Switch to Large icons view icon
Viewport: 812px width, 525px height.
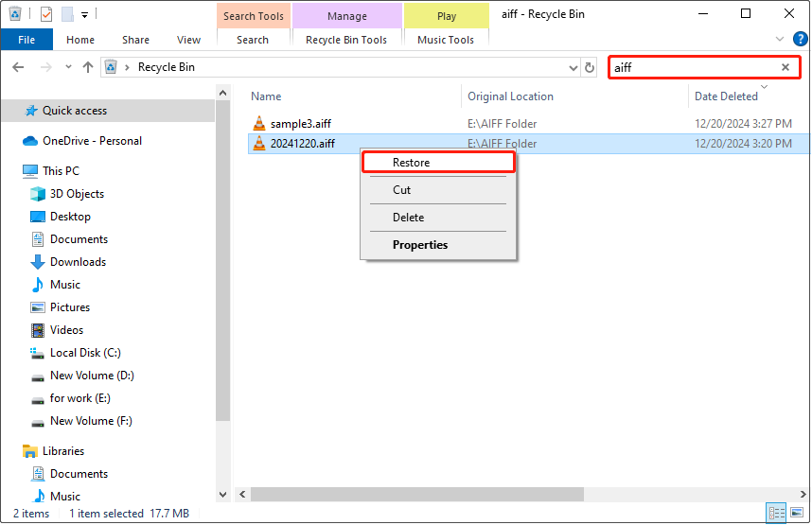[797, 513]
